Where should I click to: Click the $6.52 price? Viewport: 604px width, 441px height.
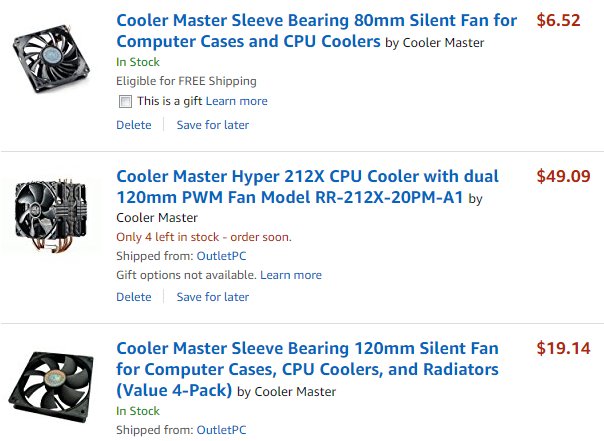coord(558,20)
